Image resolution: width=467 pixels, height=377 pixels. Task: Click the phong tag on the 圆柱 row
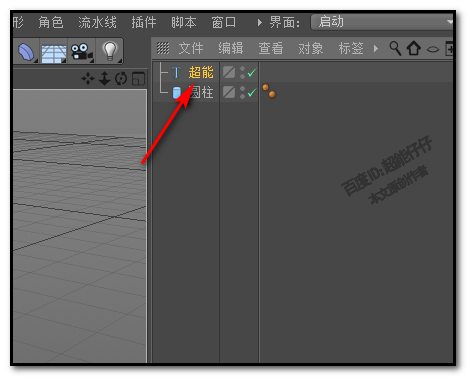pos(269,91)
